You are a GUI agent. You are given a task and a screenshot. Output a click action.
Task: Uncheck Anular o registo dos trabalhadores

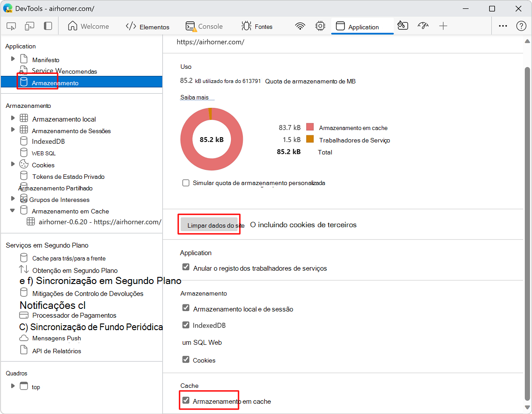point(186,268)
